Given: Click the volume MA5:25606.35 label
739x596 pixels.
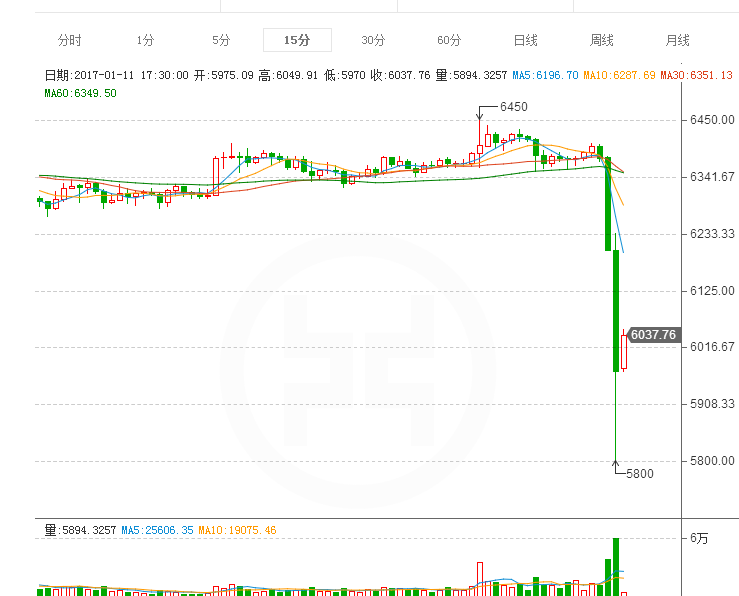Looking at the screenshot, I should [x=157, y=531].
